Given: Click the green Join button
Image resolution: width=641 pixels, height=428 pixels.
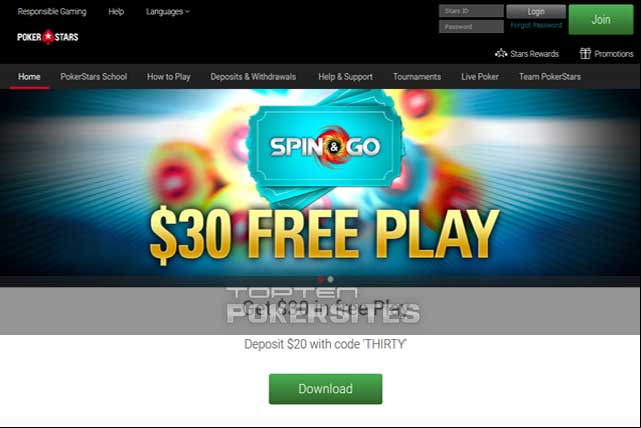Looking at the screenshot, I should coord(601,20).
